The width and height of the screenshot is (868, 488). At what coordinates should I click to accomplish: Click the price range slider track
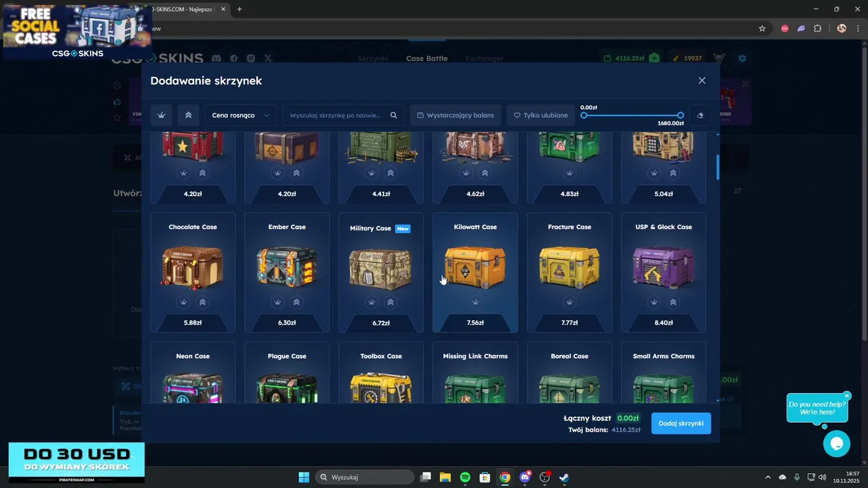(632, 115)
